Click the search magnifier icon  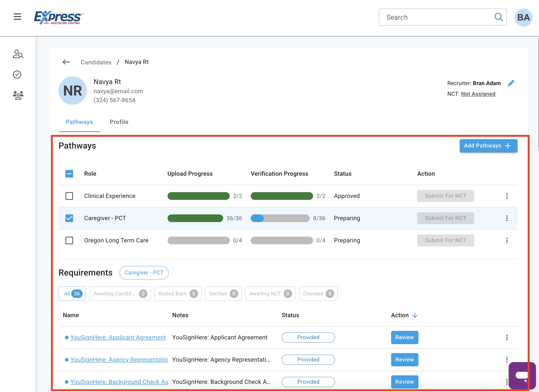point(498,17)
